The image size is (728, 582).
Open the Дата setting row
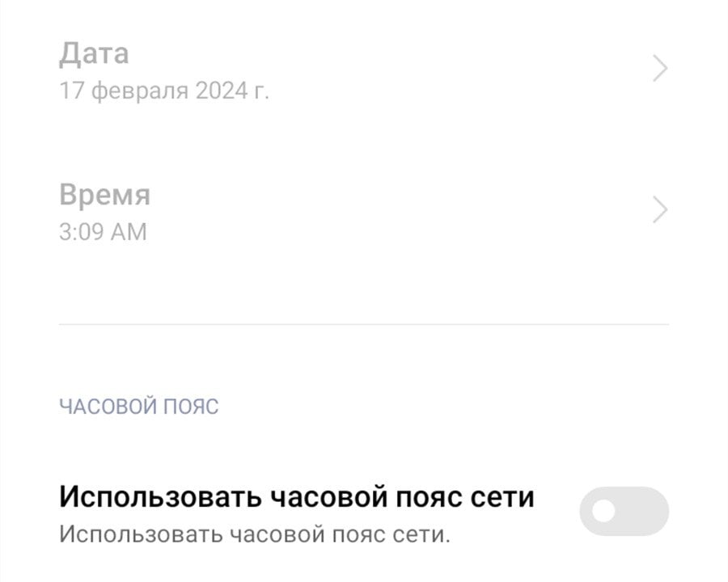pyautogui.click(x=364, y=70)
